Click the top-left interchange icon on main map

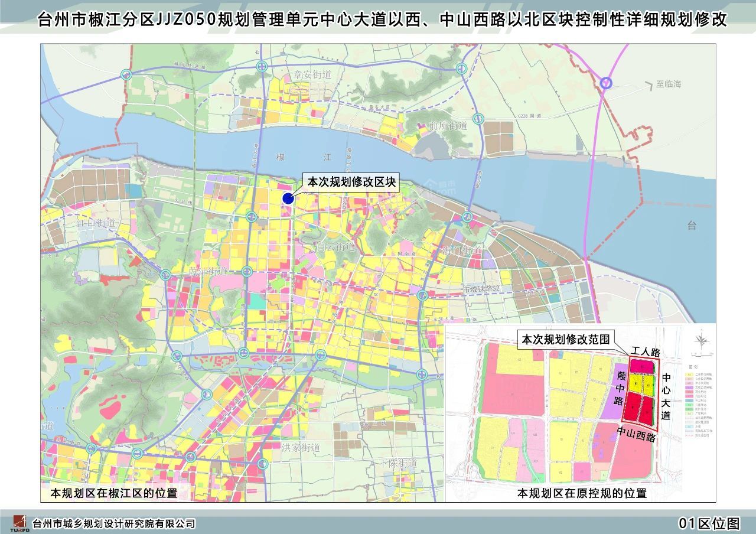pyautogui.click(x=125, y=74)
